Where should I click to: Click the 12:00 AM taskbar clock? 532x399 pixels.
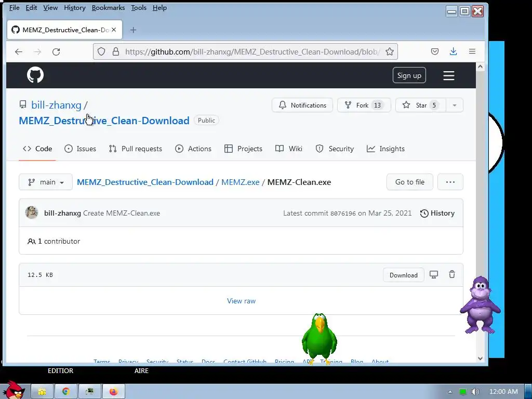click(x=503, y=392)
